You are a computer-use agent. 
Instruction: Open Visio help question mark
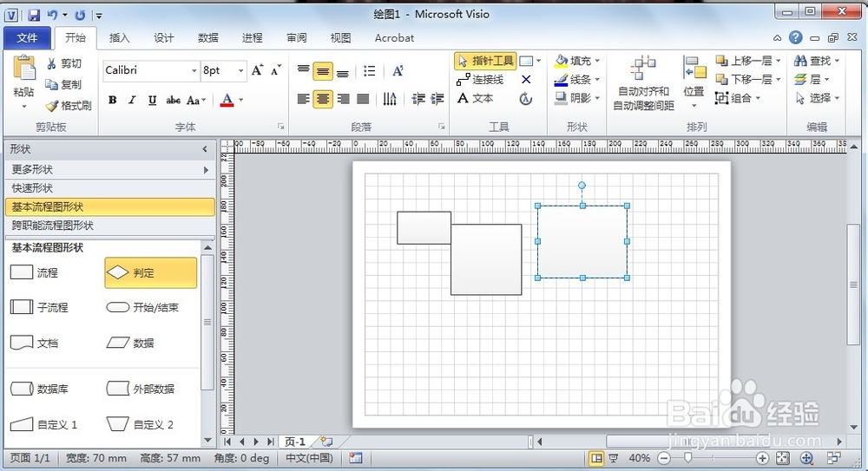coord(795,37)
